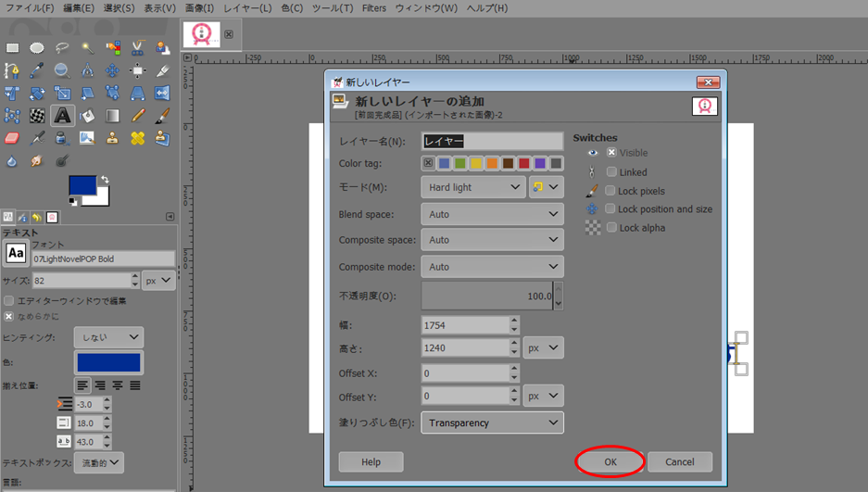Viewport: 868px width, 492px height.
Task: Open the 編集 menu
Action: 79,8
